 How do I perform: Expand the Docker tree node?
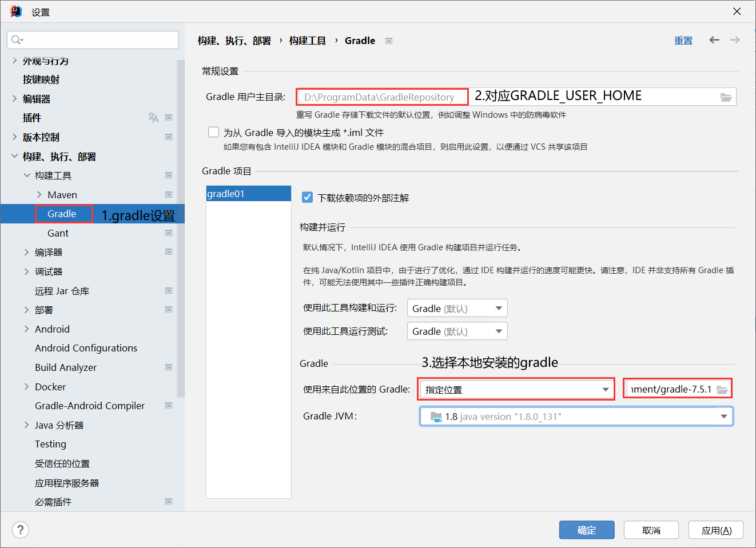coord(27,387)
